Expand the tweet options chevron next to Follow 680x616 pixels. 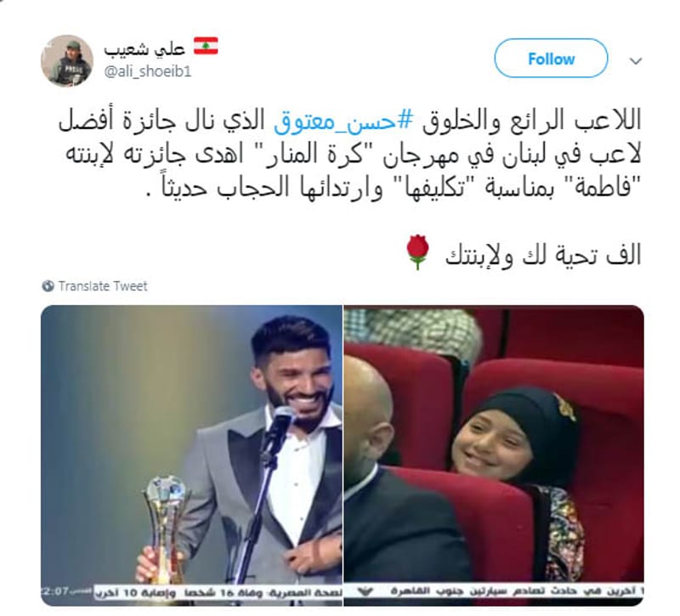pos(635,61)
